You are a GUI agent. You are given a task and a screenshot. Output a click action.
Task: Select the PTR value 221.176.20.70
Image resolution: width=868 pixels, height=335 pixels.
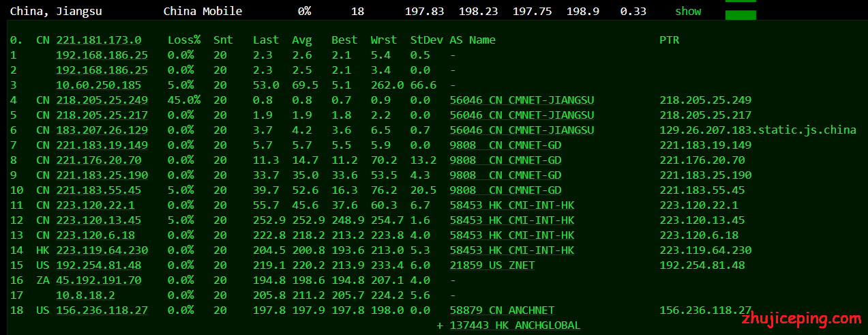click(x=702, y=160)
